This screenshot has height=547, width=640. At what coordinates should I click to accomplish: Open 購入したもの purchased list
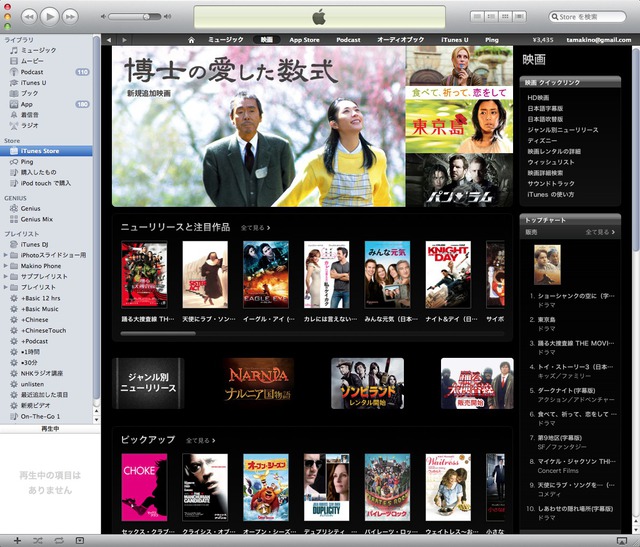point(46,172)
